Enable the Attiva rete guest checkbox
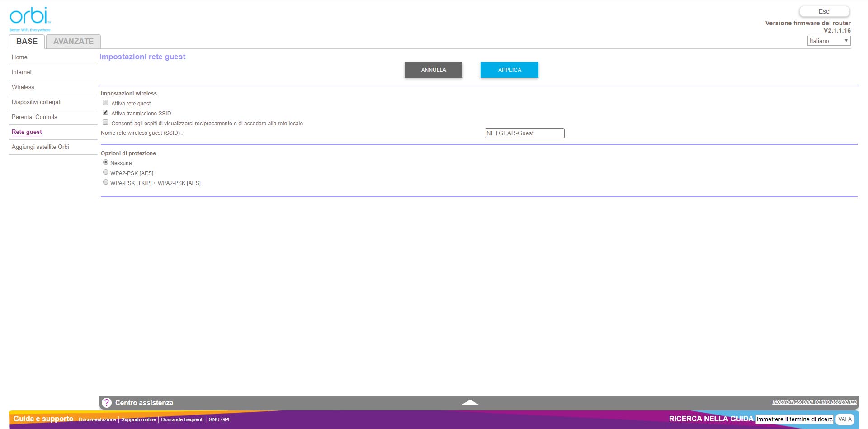Viewport: 868px width, 429px height. tap(105, 103)
